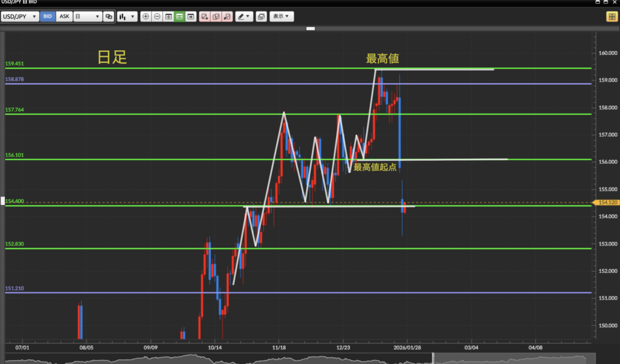Switch price display to BID
620x364 pixels.
click(48, 17)
